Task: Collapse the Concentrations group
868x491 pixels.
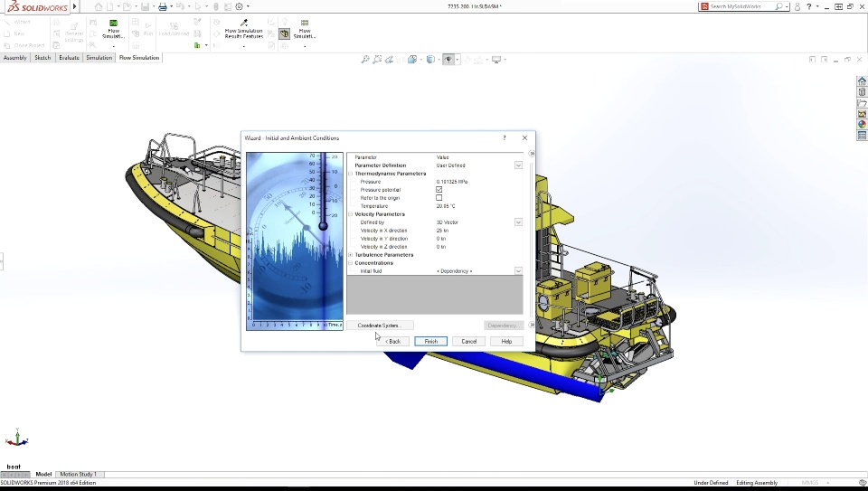Action: coord(351,263)
